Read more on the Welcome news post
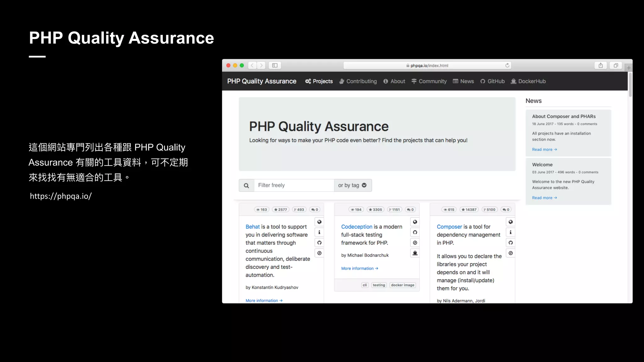The width and height of the screenshot is (644, 362). click(x=544, y=198)
